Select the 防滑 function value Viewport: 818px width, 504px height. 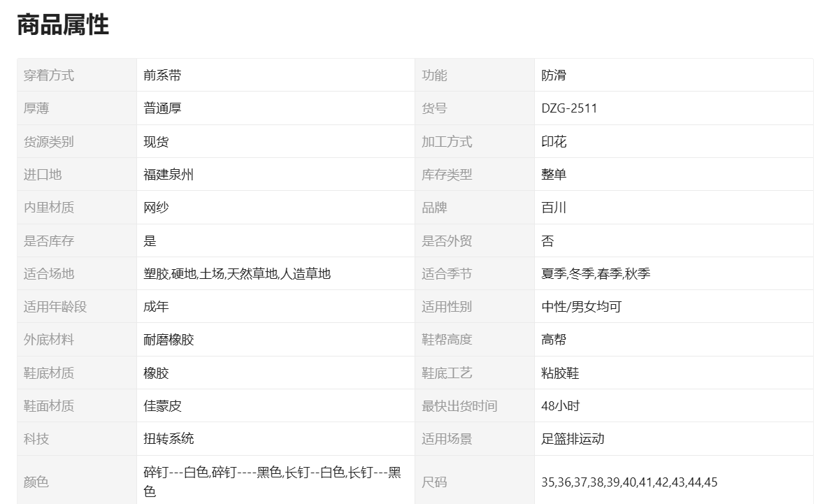pyautogui.click(x=554, y=75)
